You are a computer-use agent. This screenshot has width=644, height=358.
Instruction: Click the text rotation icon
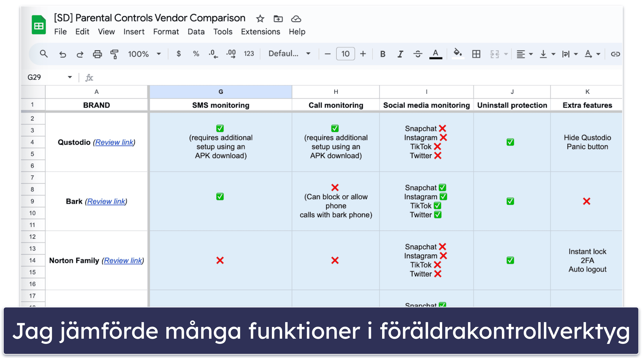[x=588, y=54]
